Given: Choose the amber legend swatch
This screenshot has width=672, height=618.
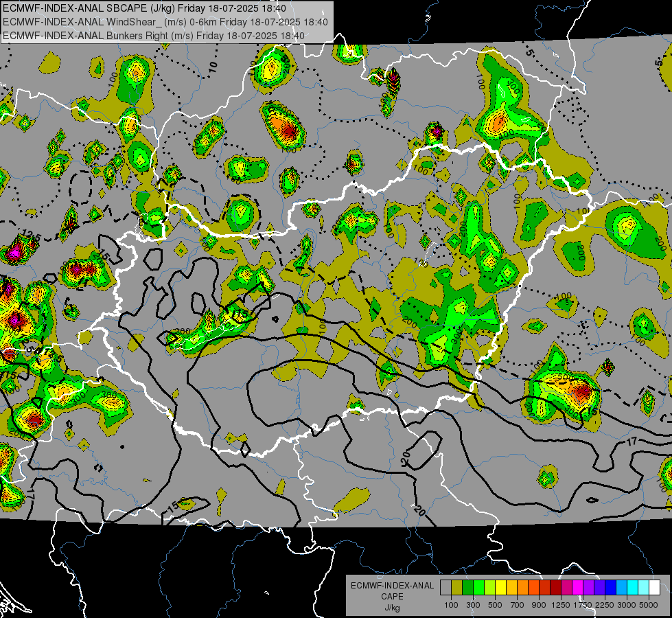Looking at the screenshot, I should click(x=511, y=588).
